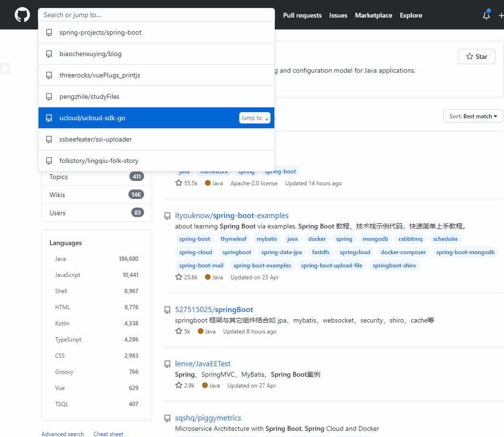Open Pull requests in top navigation
Viewport: 504px width, 437px height.
pos(302,15)
